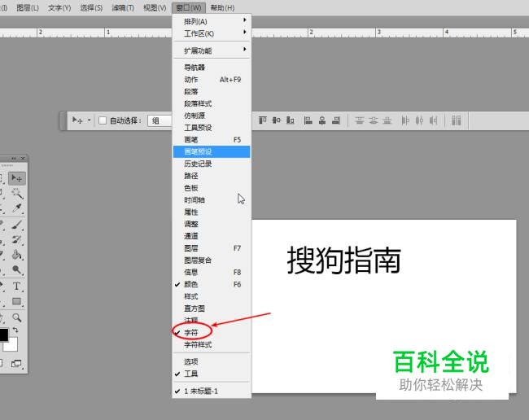The width and height of the screenshot is (529, 420).
Task: Toggle the checked 字符 panel item
Action: tap(212, 333)
